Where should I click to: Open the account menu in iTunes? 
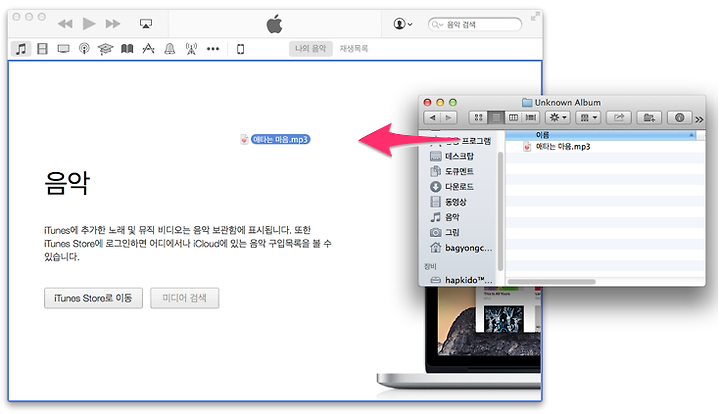coord(403,24)
